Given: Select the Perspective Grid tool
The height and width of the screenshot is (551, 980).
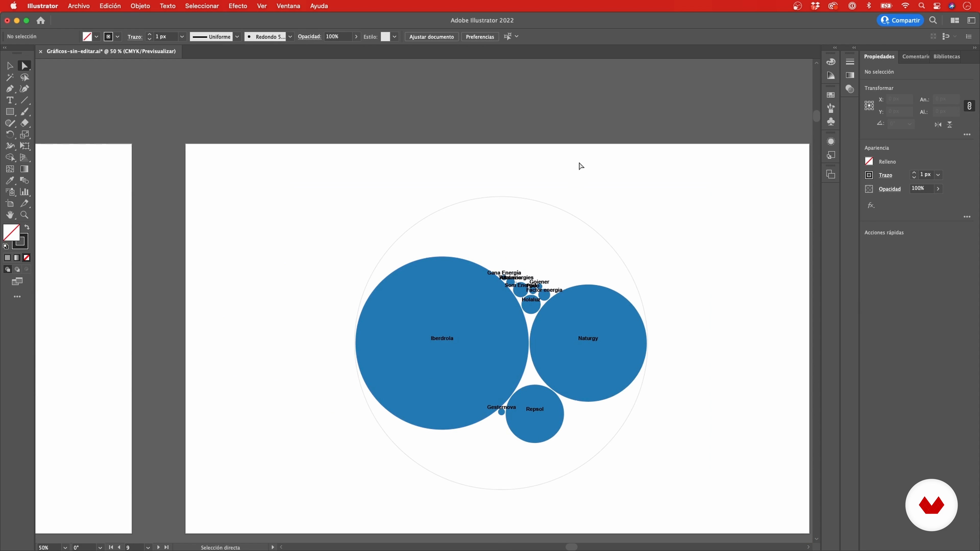Looking at the screenshot, I should [x=24, y=157].
